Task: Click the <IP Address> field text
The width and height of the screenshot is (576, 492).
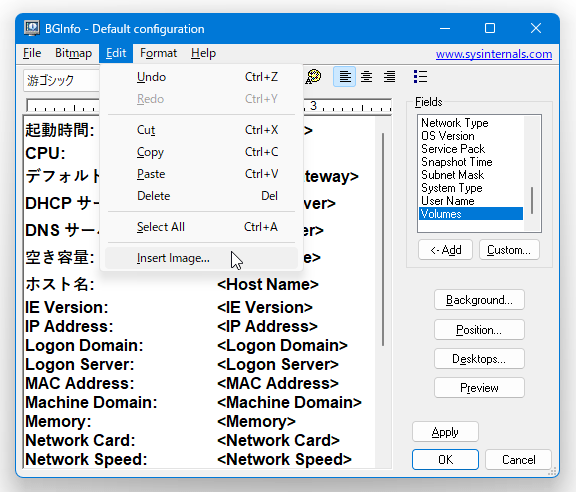Action: pyautogui.click(x=267, y=326)
